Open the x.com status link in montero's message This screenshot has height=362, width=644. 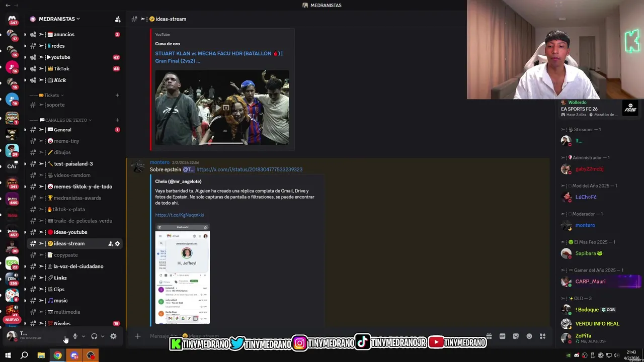[x=249, y=169]
